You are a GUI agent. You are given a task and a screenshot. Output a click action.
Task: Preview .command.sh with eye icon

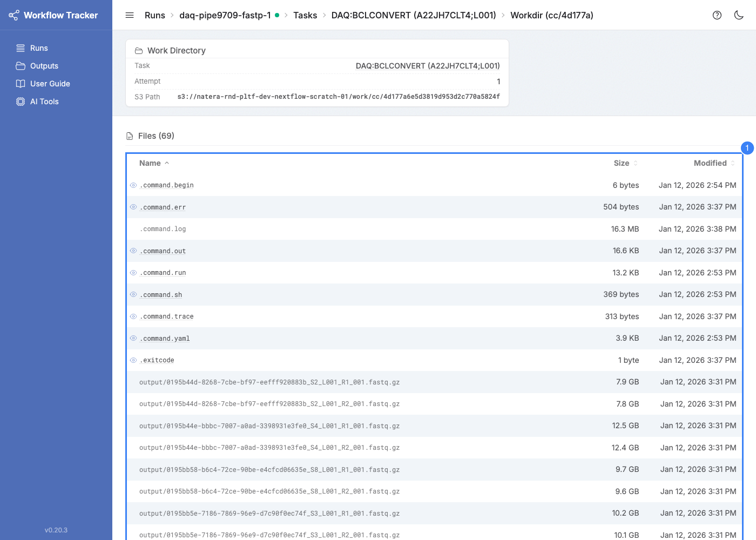coord(133,294)
